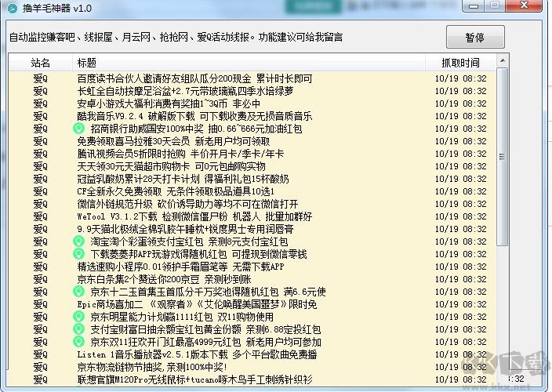The image size is (552, 392).
Task: Click green pin icon beside 京东明星能力计划
Action: pos(78,317)
